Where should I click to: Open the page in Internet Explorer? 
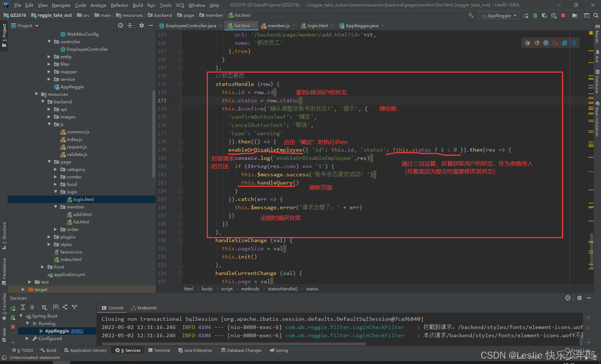coord(565,43)
